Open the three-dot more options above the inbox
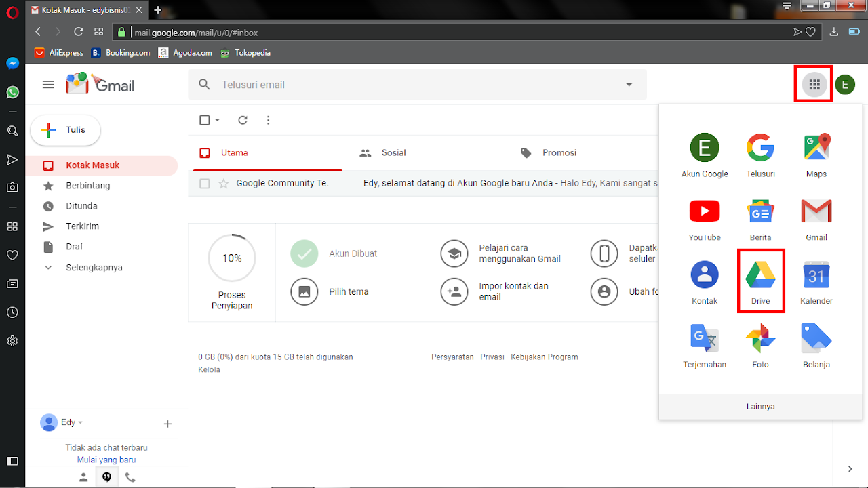The width and height of the screenshot is (868, 488). [x=268, y=120]
